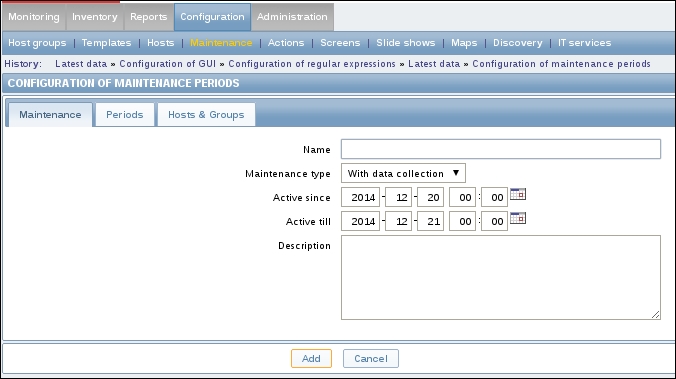Image resolution: width=676 pixels, height=379 pixels.
Task: Open the Discovery submenu link
Action: 518,43
